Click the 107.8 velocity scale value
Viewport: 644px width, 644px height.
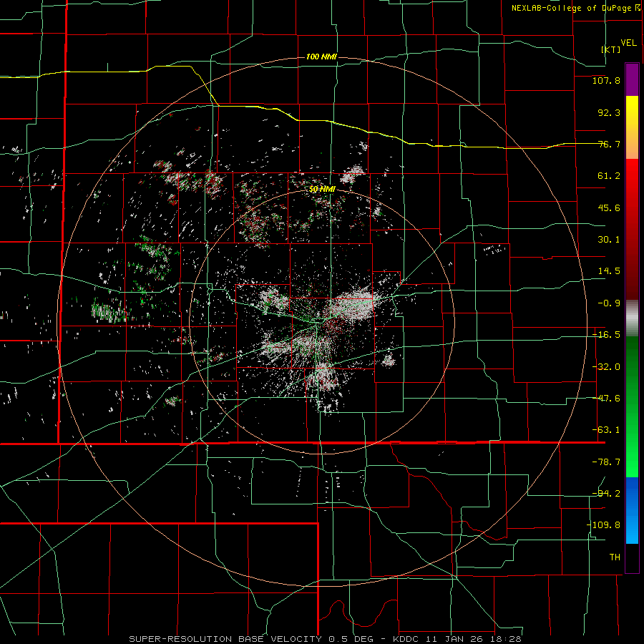(606, 80)
